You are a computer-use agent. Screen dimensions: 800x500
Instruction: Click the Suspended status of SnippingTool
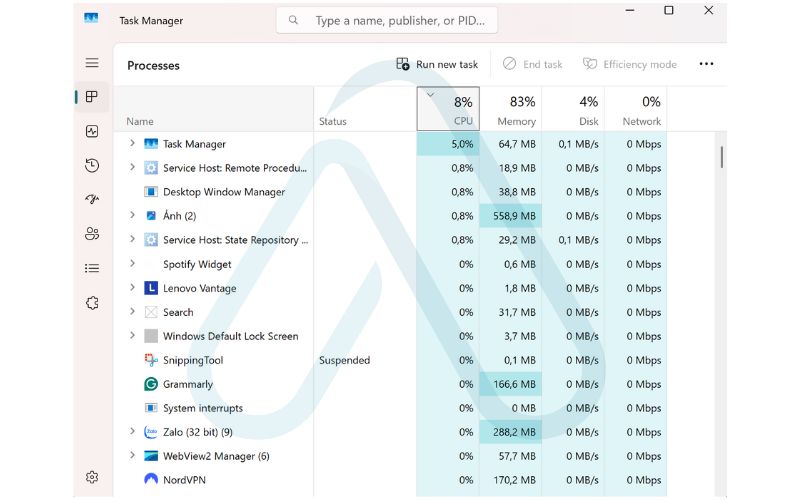click(x=344, y=360)
